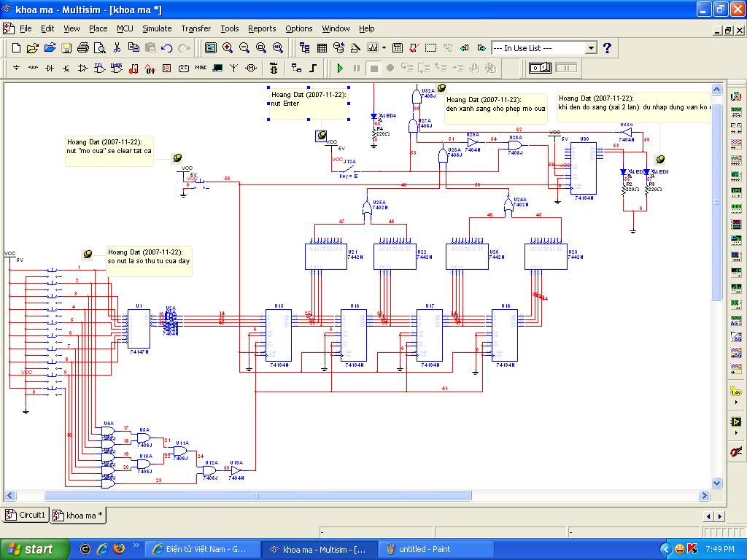Open the Postprocessor icon
The image size is (747, 560).
coord(398,47)
